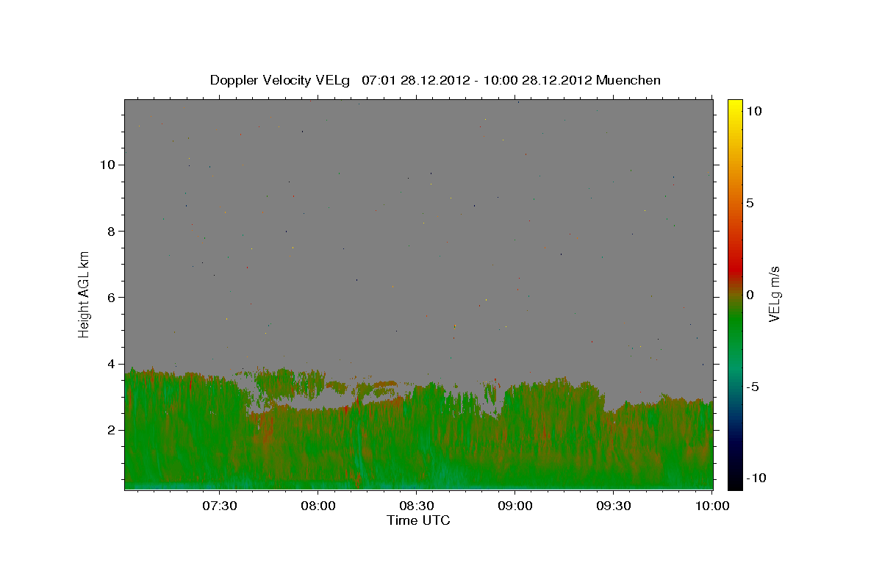Click the "Time UTC" axis label

418,520
